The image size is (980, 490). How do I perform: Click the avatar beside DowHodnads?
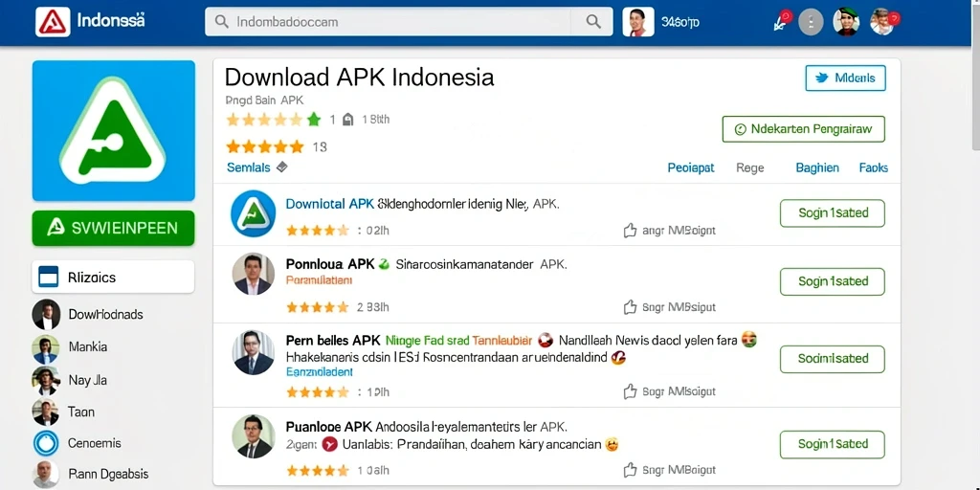(x=46, y=314)
